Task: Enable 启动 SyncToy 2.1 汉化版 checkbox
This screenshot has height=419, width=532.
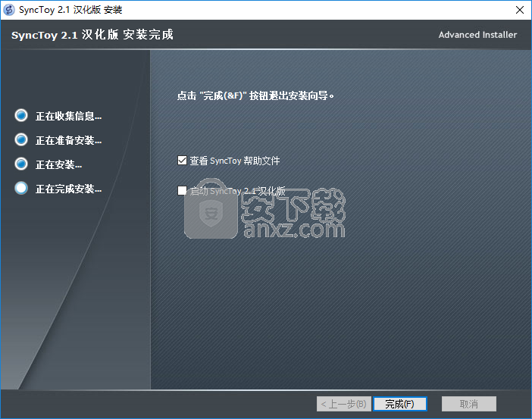Action: 182,191
